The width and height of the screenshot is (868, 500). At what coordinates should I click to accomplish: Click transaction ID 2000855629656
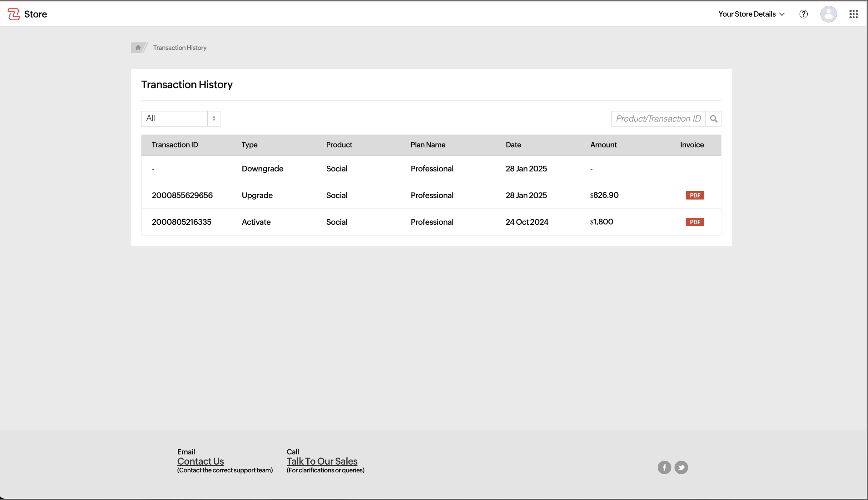point(182,196)
